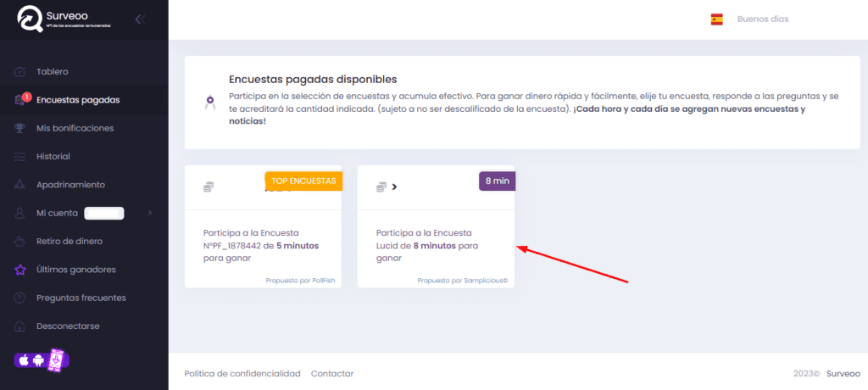The width and height of the screenshot is (868, 390).
Task: Open the Tablero dashboard
Action: (53, 71)
